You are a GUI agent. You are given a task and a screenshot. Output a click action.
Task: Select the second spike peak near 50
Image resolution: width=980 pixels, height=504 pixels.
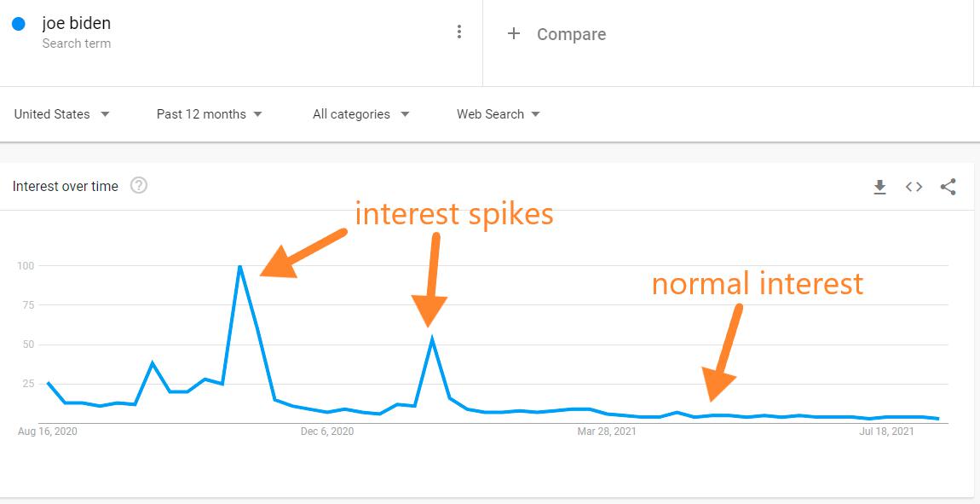433,339
